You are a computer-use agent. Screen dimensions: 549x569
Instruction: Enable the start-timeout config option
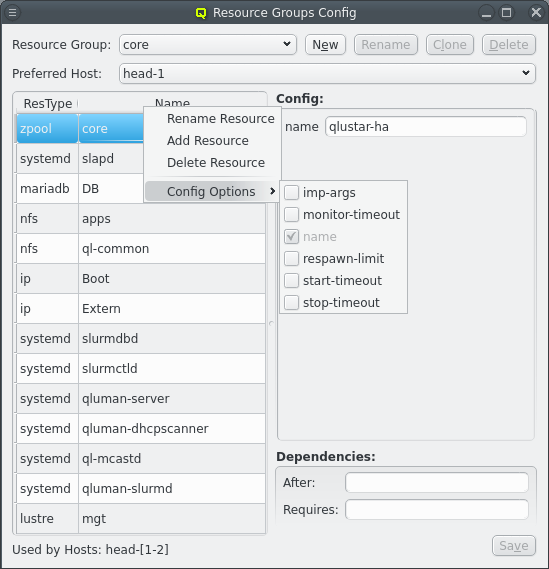(x=291, y=281)
